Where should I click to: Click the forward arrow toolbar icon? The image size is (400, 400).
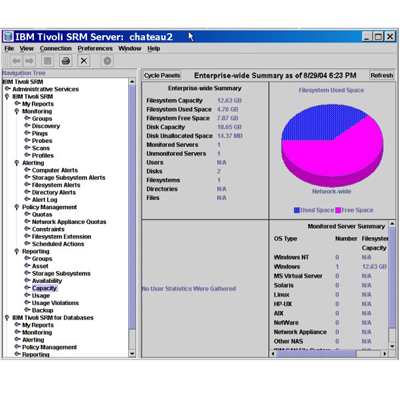point(29,61)
